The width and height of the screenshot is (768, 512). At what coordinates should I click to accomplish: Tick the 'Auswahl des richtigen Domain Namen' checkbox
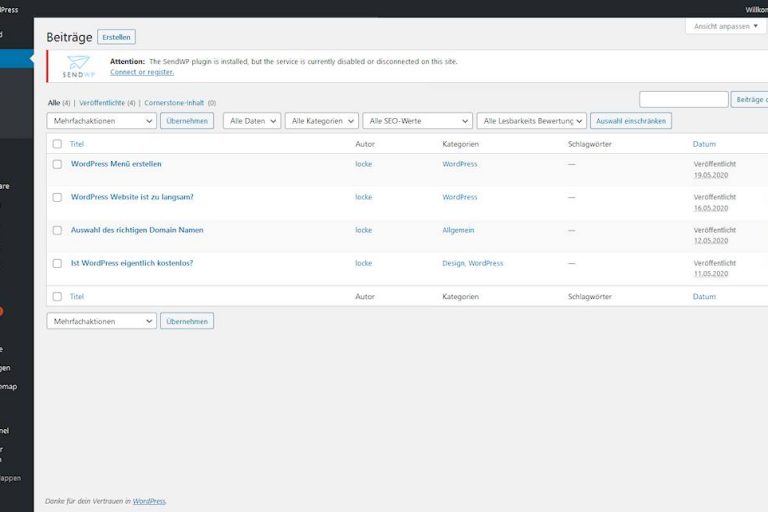point(57,230)
